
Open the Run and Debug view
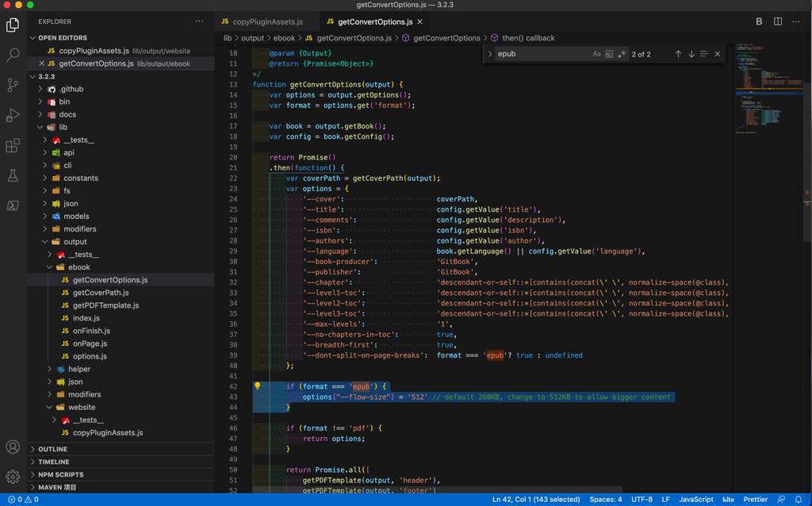click(13, 116)
